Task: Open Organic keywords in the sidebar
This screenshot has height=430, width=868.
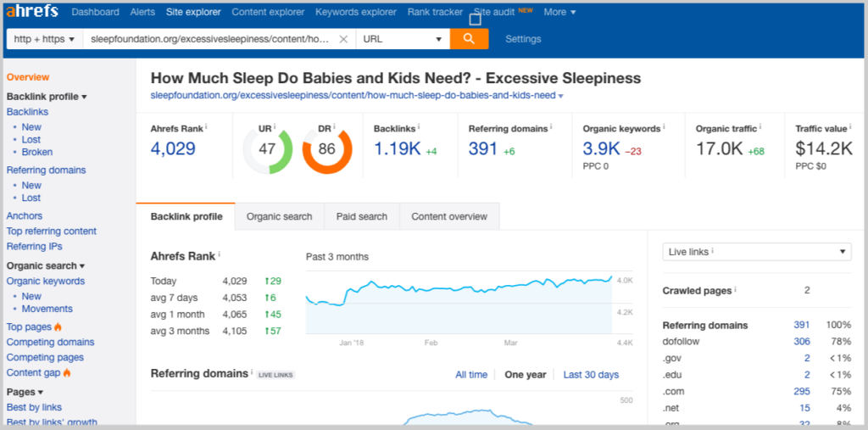Action: [x=46, y=281]
